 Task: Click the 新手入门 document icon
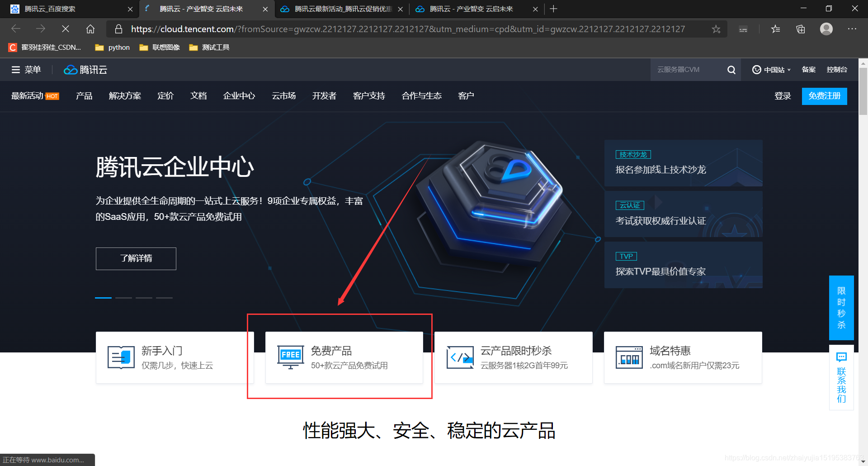pos(121,357)
